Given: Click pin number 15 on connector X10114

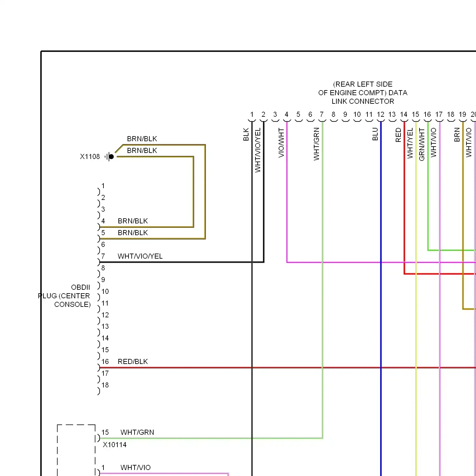Looking at the screenshot, I should 105,432.
